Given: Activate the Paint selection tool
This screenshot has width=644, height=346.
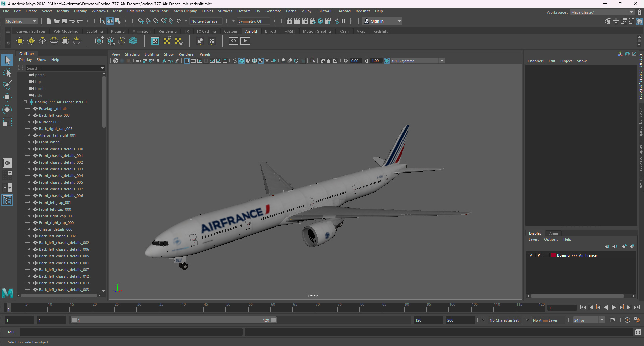Looking at the screenshot, I should (x=7, y=84).
